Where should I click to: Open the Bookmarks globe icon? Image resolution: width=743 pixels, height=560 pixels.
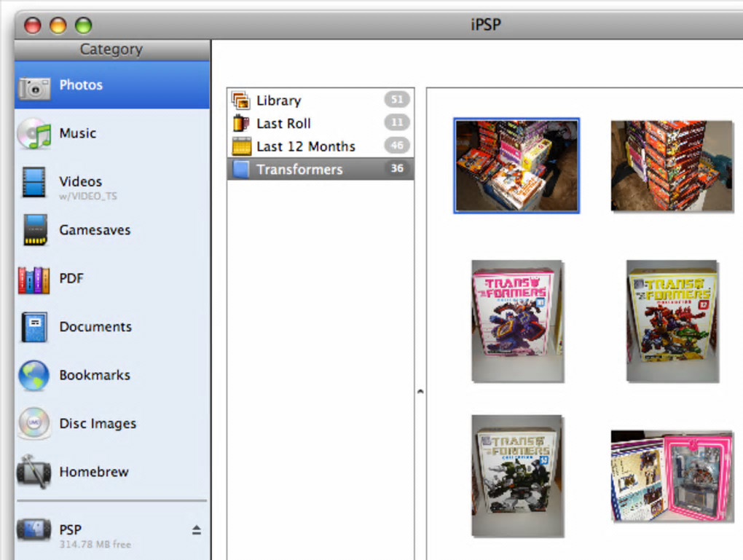click(x=34, y=376)
